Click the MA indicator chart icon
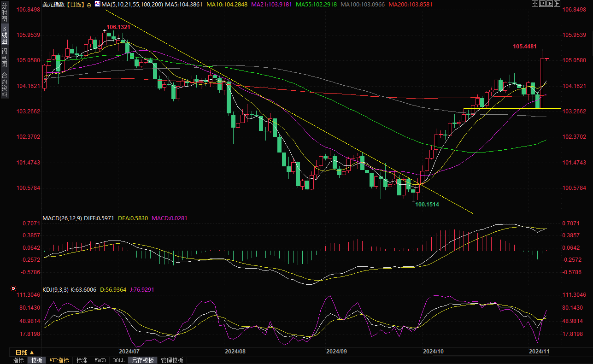The width and height of the screenshot is (593, 364). pyautogui.click(x=97, y=4)
